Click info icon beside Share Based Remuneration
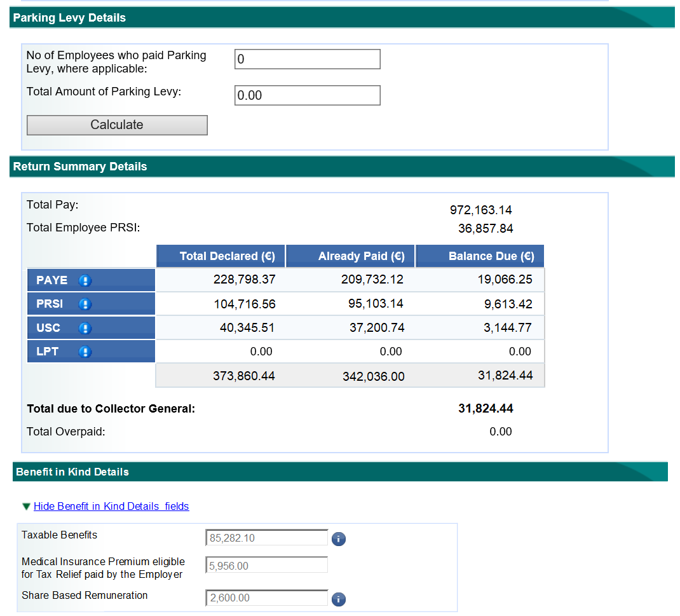 339,599
